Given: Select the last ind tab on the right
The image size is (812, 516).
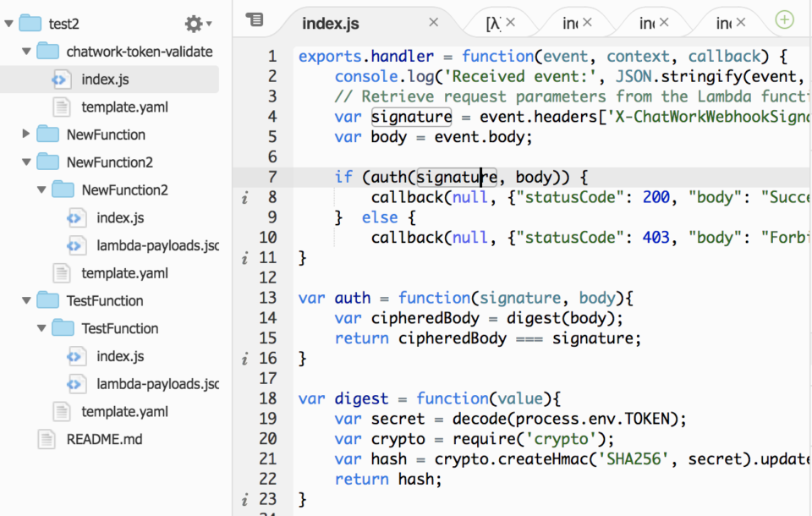Looking at the screenshot, I should click(x=723, y=21).
